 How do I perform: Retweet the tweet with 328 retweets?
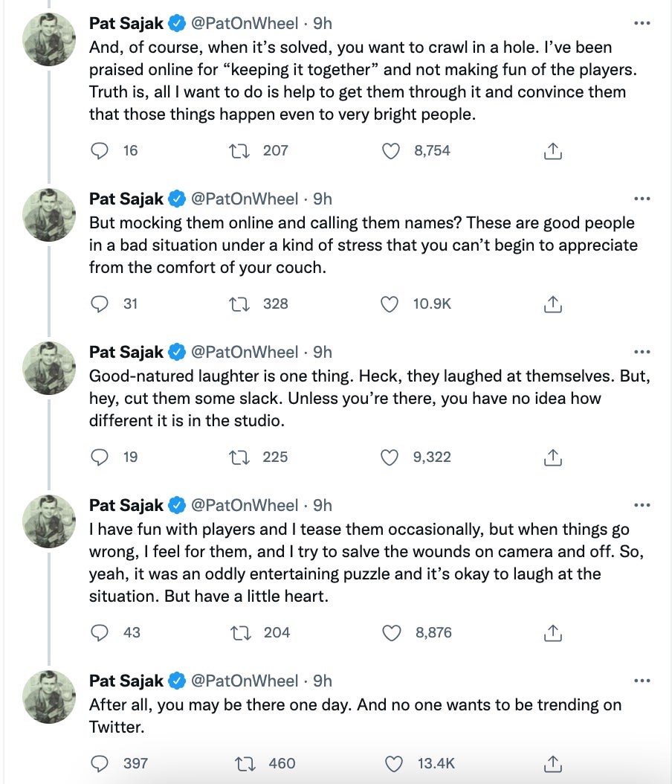click(x=241, y=304)
